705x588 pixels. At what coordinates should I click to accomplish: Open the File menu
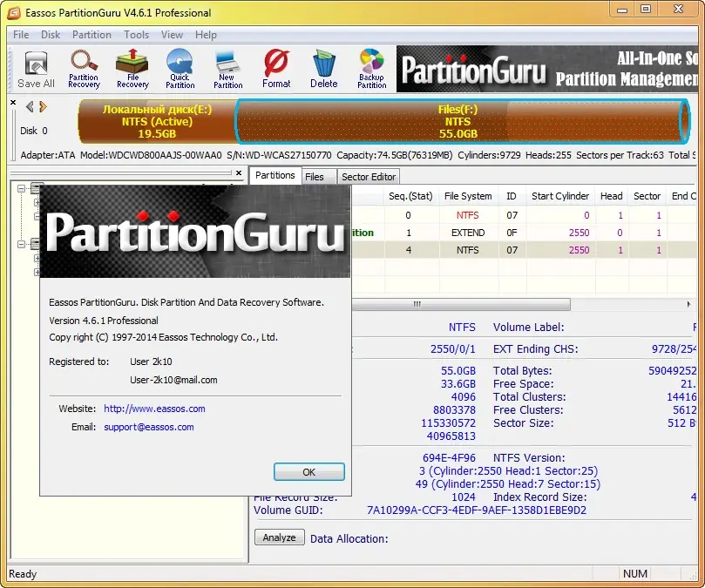21,35
